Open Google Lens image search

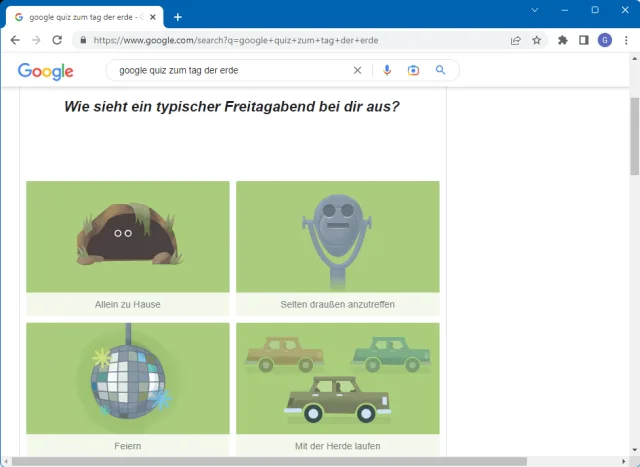pyautogui.click(x=413, y=71)
